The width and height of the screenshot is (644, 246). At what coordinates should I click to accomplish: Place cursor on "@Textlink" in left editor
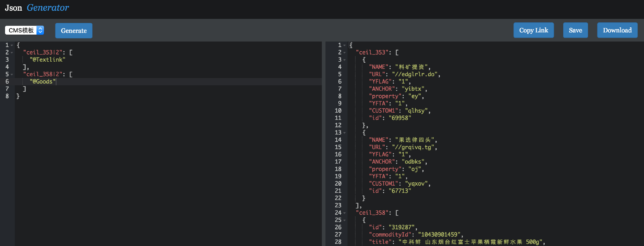click(x=47, y=59)
